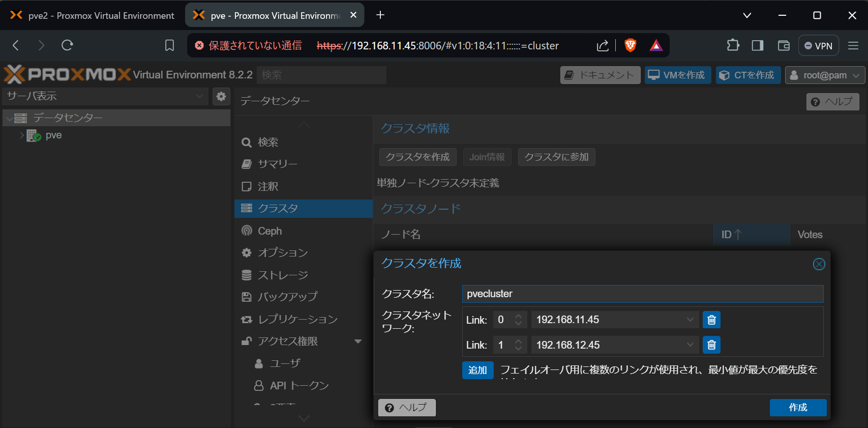Open ストレージ menu item
Viewport: 868px width, 428px height.
click(x=304, y=275)
